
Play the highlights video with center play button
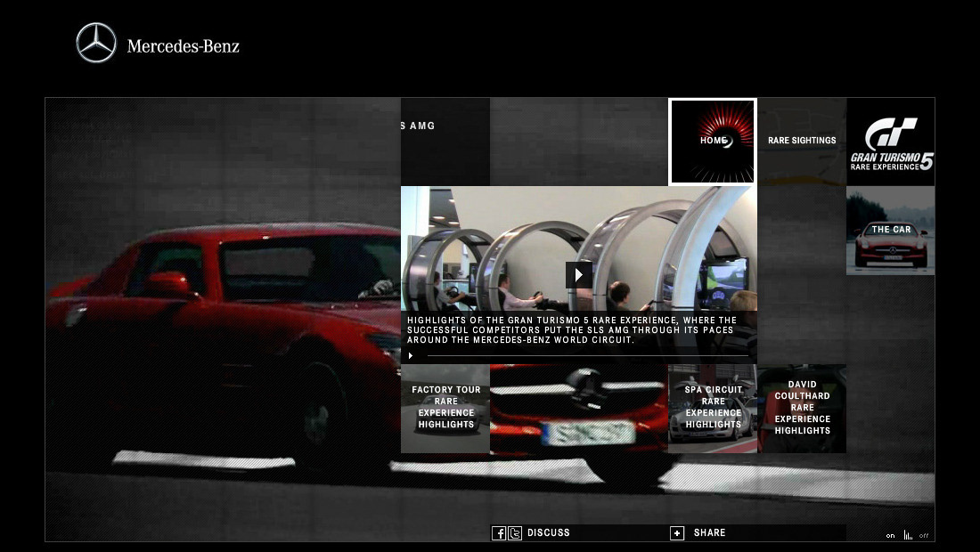click(x=579, y=275)
